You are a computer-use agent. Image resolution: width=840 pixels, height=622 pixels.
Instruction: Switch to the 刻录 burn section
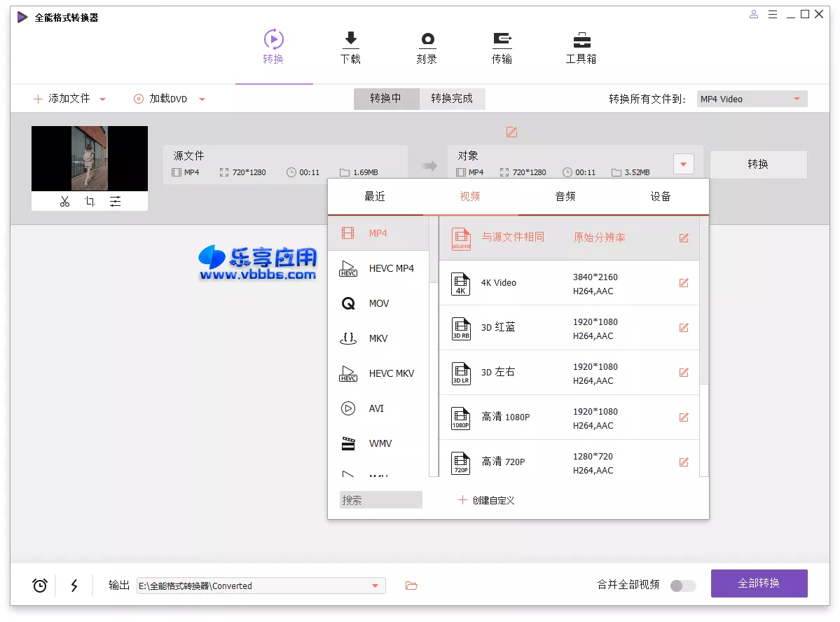[x=426, y=48]
